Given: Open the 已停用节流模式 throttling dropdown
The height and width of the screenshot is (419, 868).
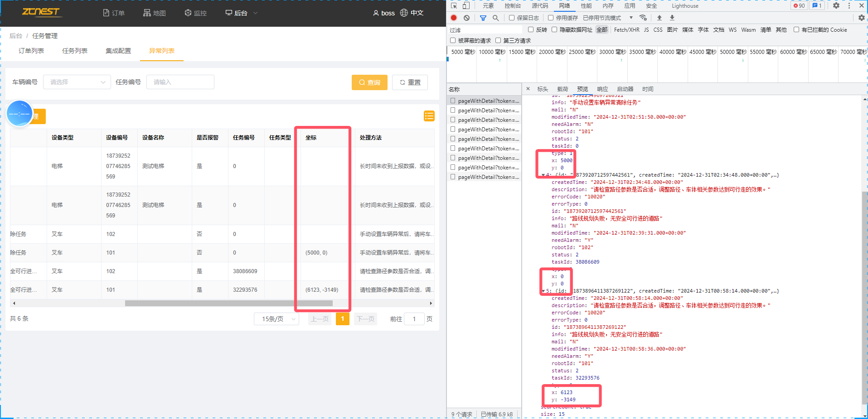Looking at the screenshot, I should (x=607, y=18).
